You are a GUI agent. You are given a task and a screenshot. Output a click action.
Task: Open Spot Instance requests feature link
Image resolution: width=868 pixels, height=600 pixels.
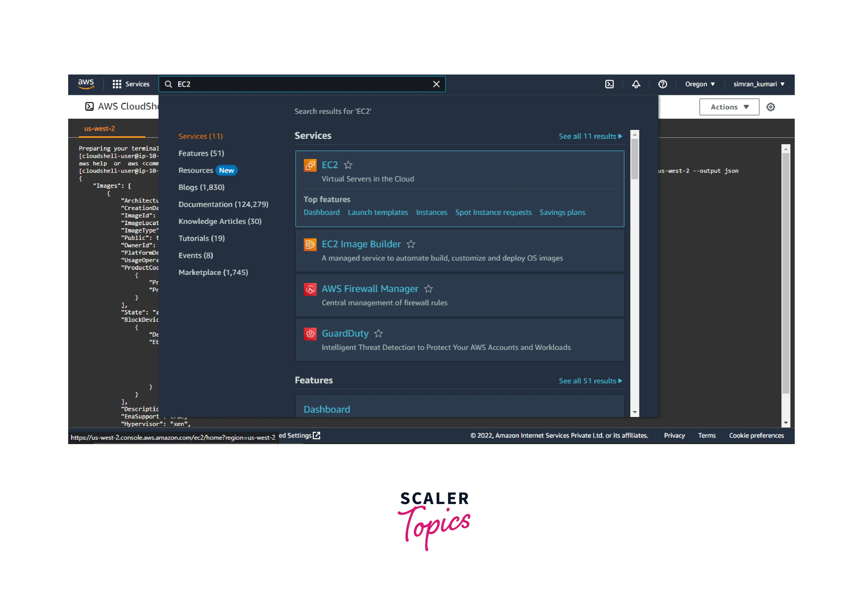click(493, 212)
